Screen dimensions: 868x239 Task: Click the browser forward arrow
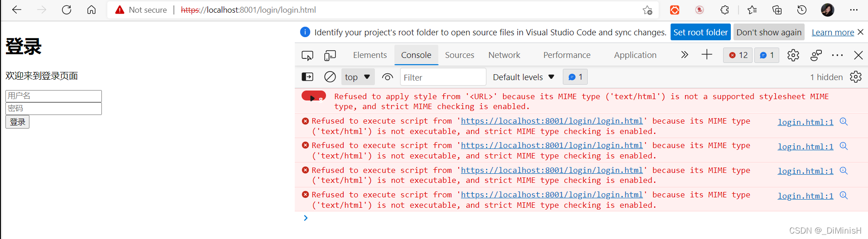(42, 10)
